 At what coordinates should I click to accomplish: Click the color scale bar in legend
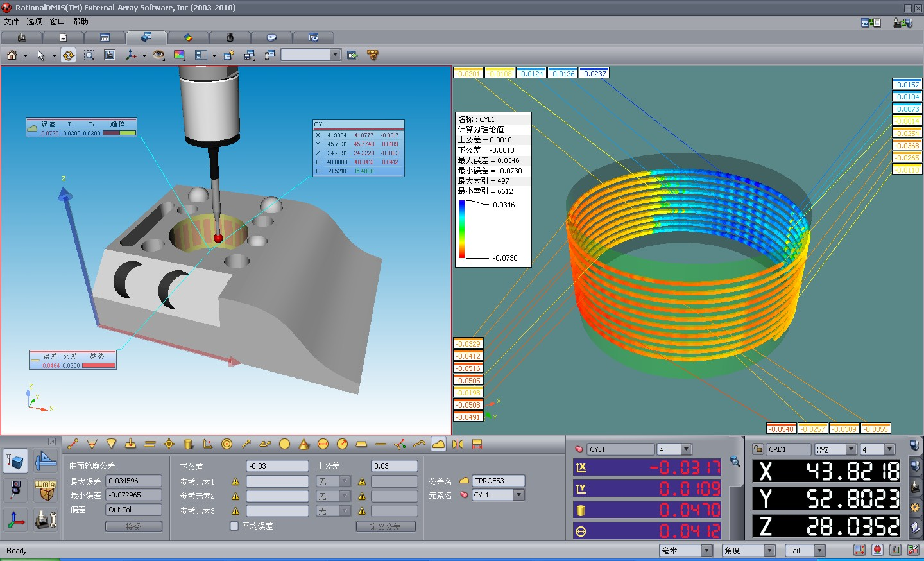(x=462, y=230)
